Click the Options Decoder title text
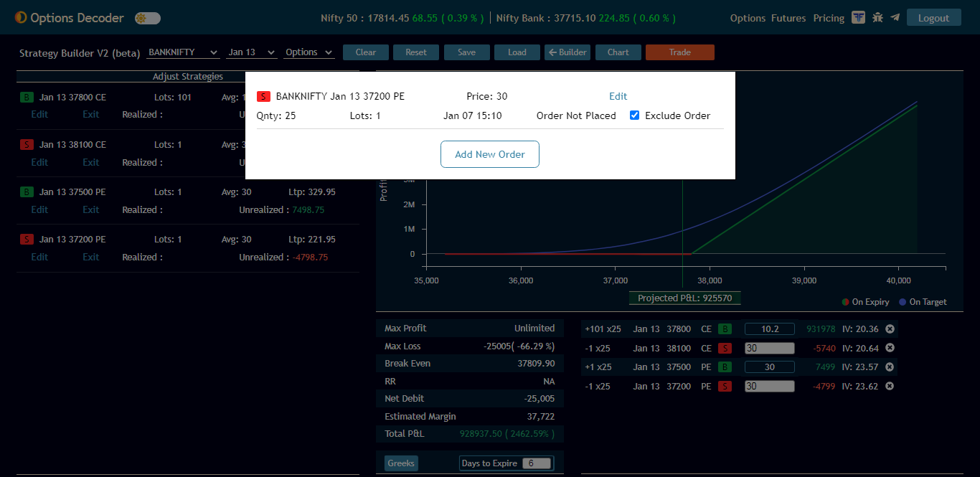Image resolution: width=980 pixels, height=477 pixels. (77, 18)
